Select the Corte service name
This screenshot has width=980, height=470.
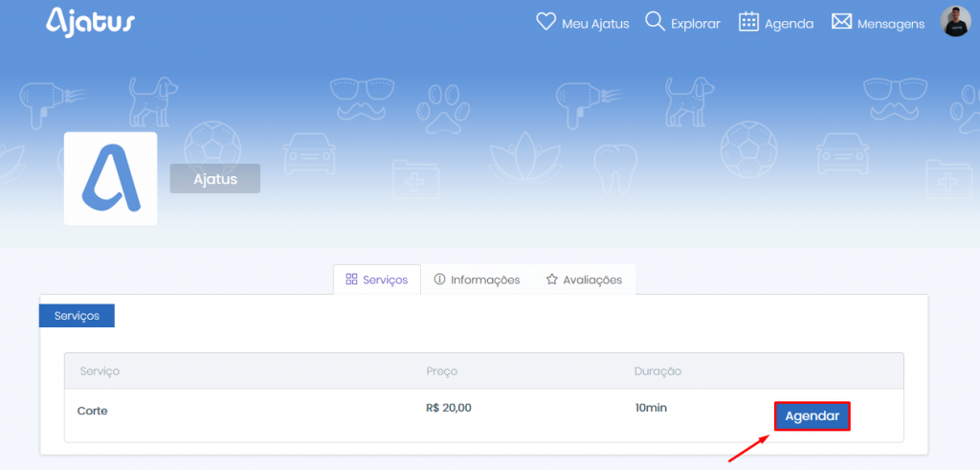(93, 412)
